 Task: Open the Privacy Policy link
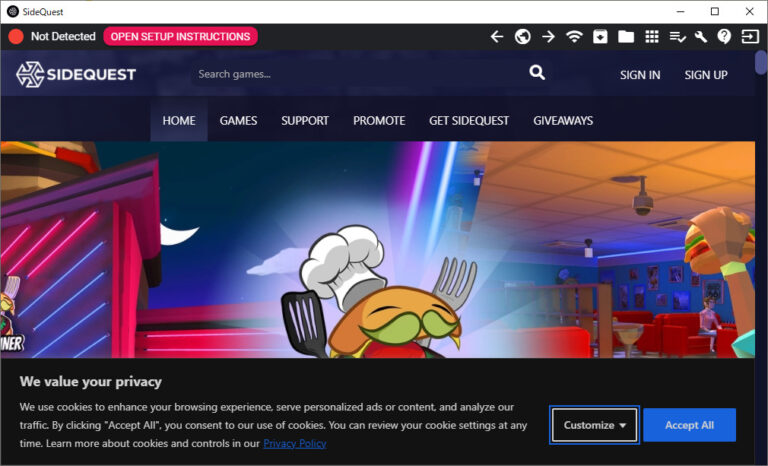click(294, 443)
